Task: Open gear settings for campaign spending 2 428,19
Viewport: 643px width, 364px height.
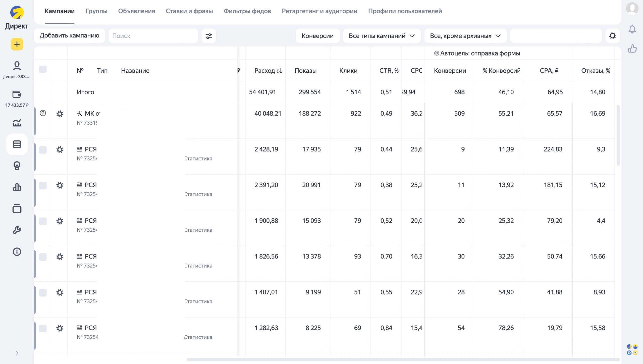Action: tap(60, 150)
